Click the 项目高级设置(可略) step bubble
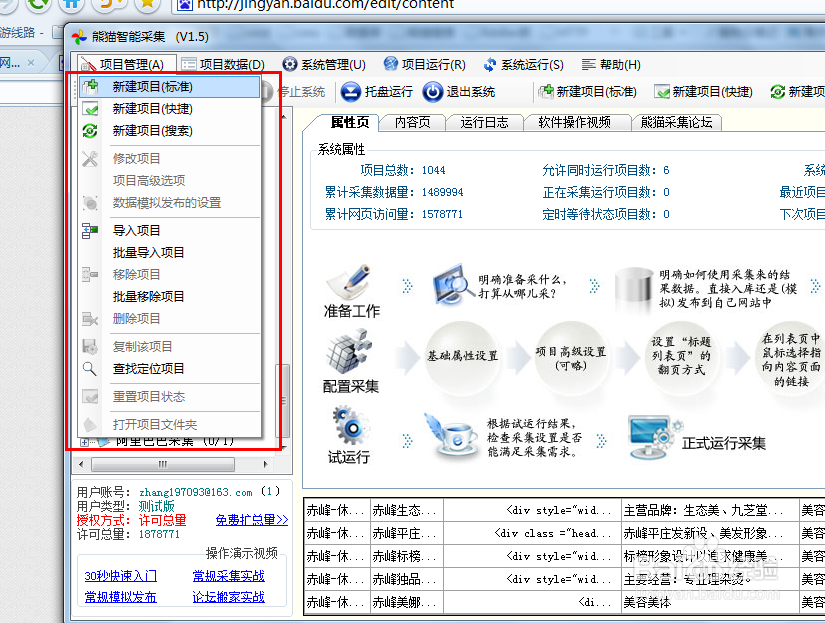Image resolution: width=825 pixels, height=623 pixels. 571,358
